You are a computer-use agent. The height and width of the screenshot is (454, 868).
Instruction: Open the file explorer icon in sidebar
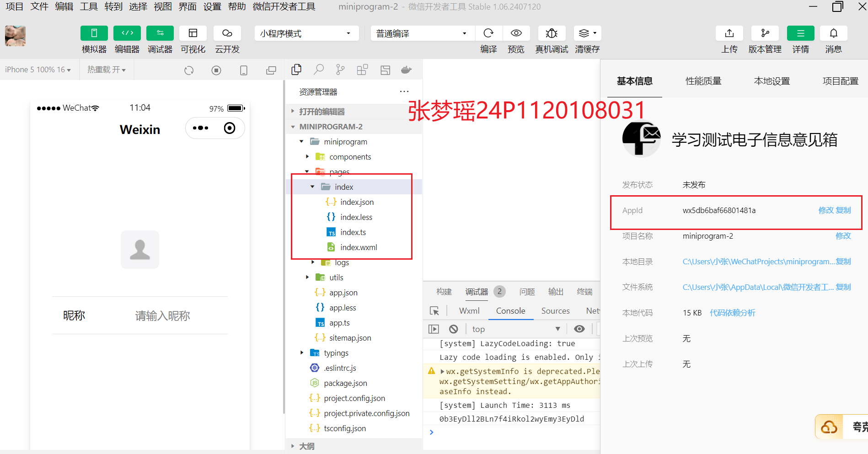(x=296, y=69)
